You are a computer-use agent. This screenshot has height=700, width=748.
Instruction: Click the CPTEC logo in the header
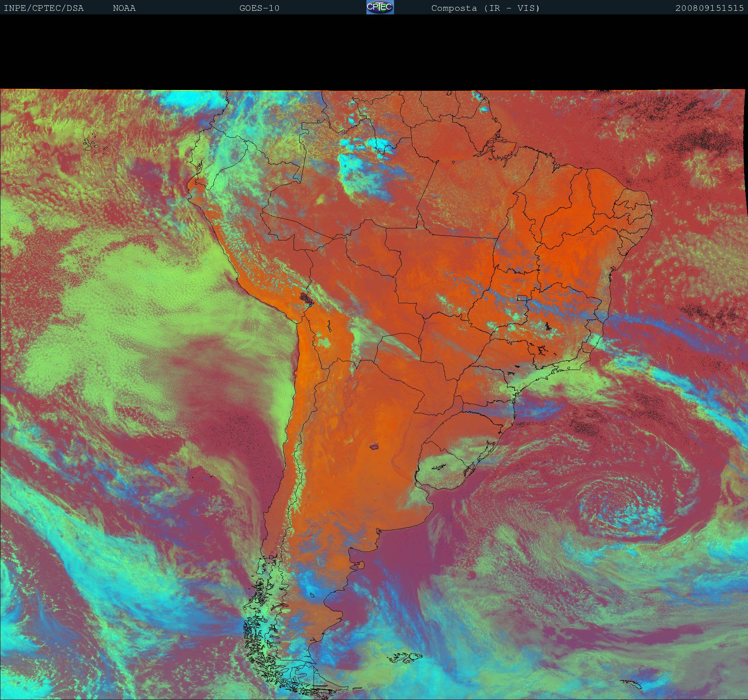(380, 8)
